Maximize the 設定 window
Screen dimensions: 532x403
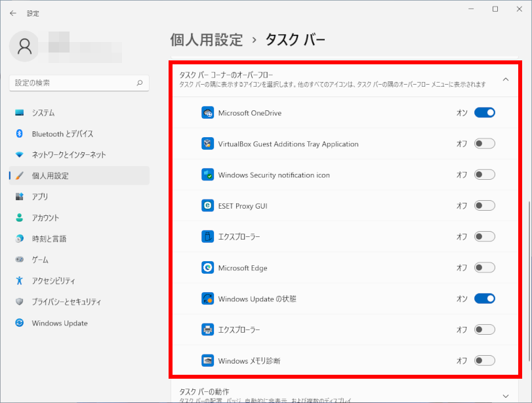click(x=495, y=9)
